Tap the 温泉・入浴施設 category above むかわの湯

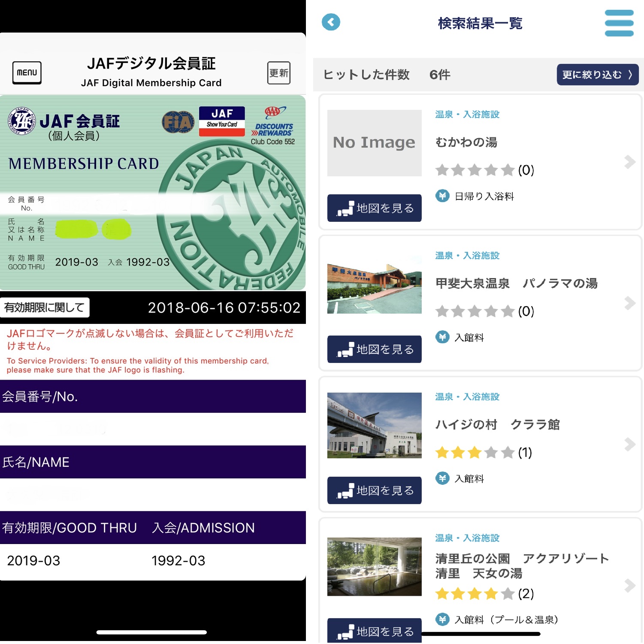[x=467, y=115]
